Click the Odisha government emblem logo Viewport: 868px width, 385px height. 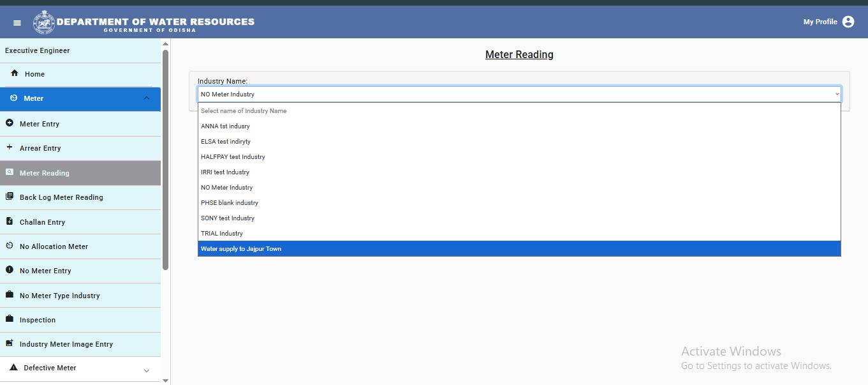44,22
